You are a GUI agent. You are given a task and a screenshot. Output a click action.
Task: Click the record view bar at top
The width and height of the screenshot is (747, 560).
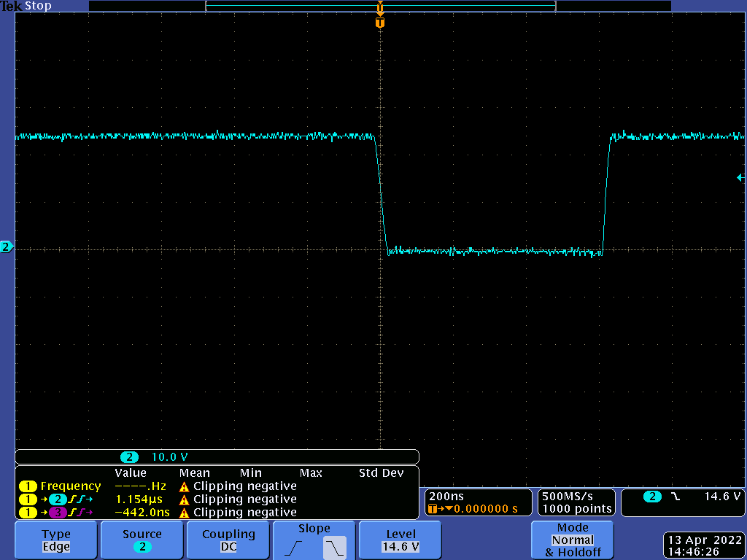(380, 6)
